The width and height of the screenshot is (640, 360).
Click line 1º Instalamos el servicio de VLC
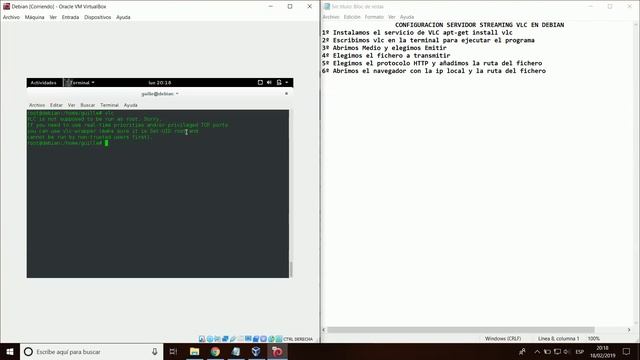click(x=417, y=33)
